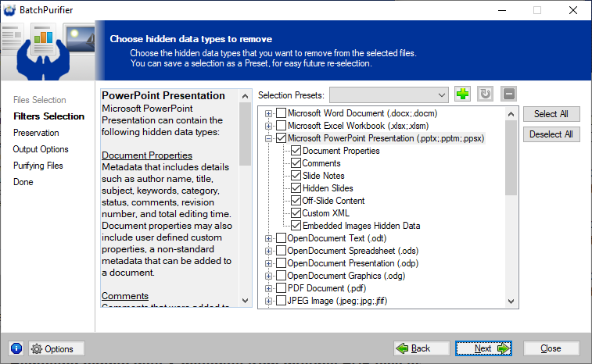The height and width of the screenshot is (364, 592).
Task: Expand PDF Document node
Action: click(x=268, y=288)
